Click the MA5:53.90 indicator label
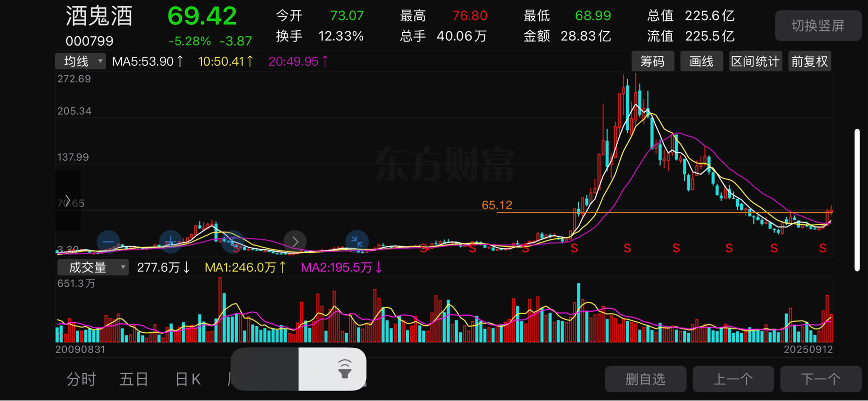This screenshot has width=868, height=401. 148,62
